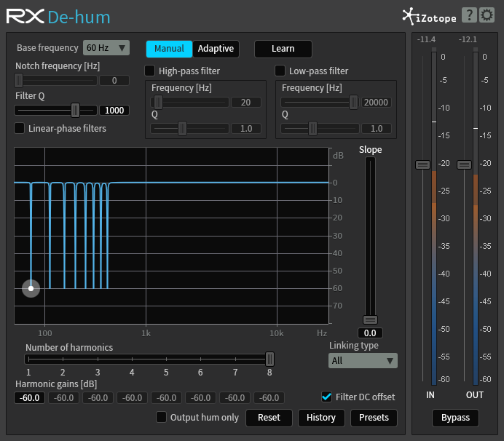Open settings via the gear icon
504x441 pixels.
point(487,15)
